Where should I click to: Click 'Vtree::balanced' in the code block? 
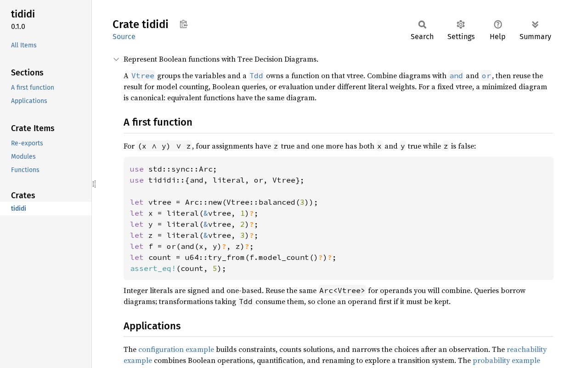(x=261, y=202)
